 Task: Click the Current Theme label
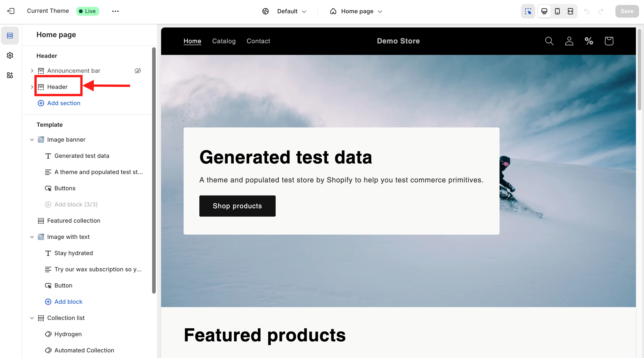(48, 11)
